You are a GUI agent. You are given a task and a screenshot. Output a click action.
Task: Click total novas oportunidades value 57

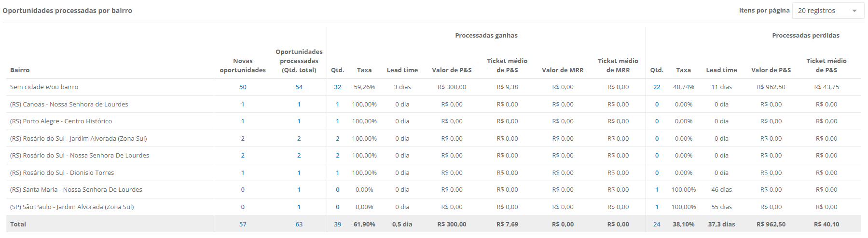point(243,225)
